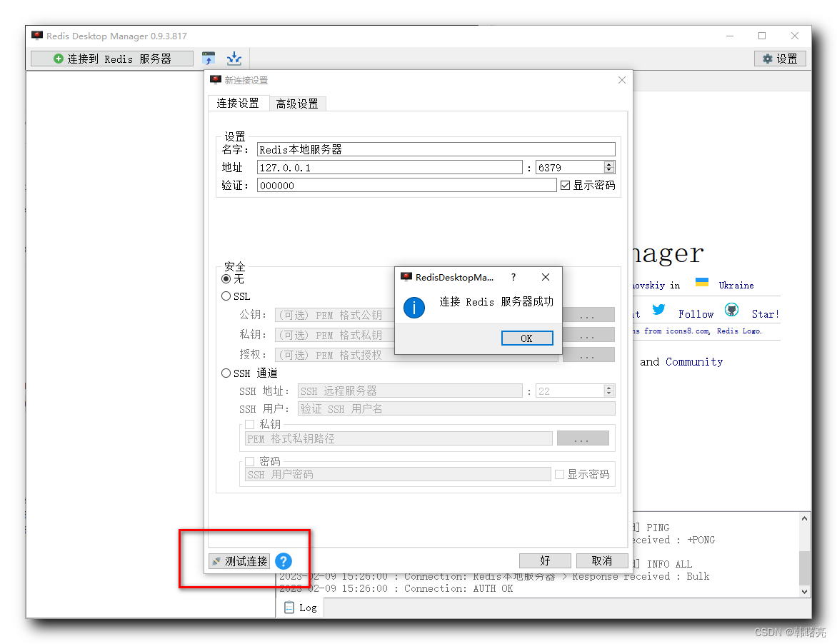Viewport: 837px width, 644px height.
Task: Click the 地址 address field with 127.0.0.1
Action: pyautogui.click(x=390, y=168)
